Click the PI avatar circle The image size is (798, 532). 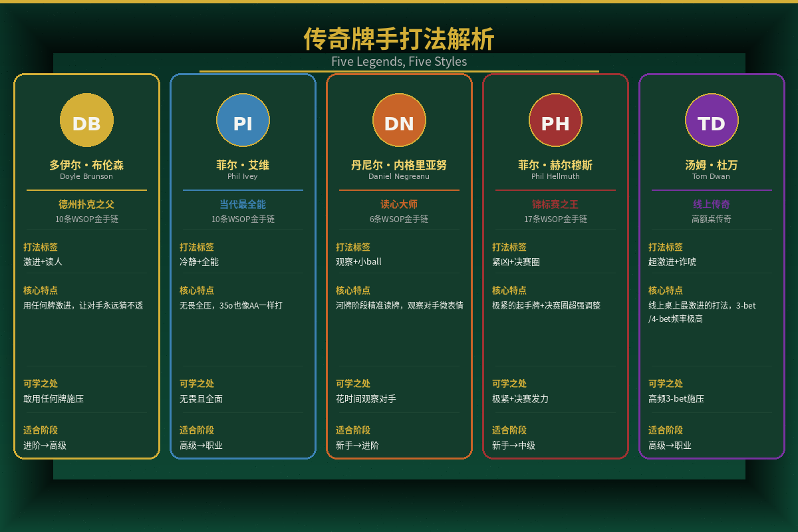pyautogui.click(x=243, y=120)
